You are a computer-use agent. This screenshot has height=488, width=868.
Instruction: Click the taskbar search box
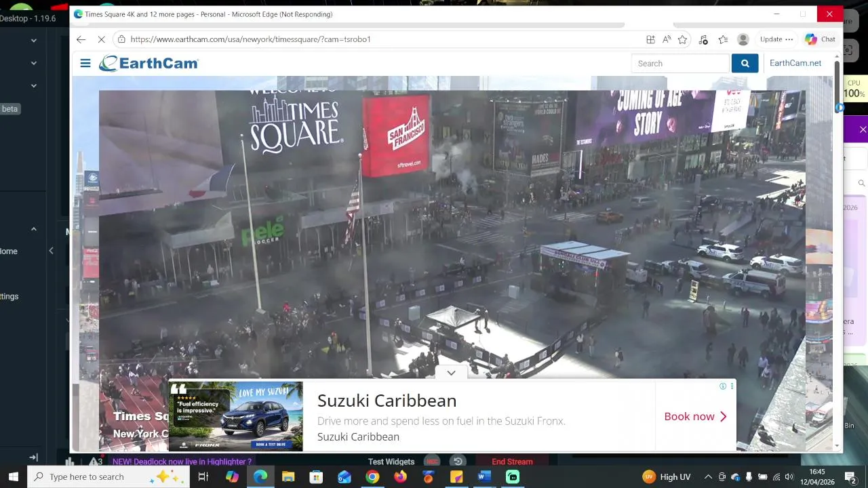tap(107, 476)
